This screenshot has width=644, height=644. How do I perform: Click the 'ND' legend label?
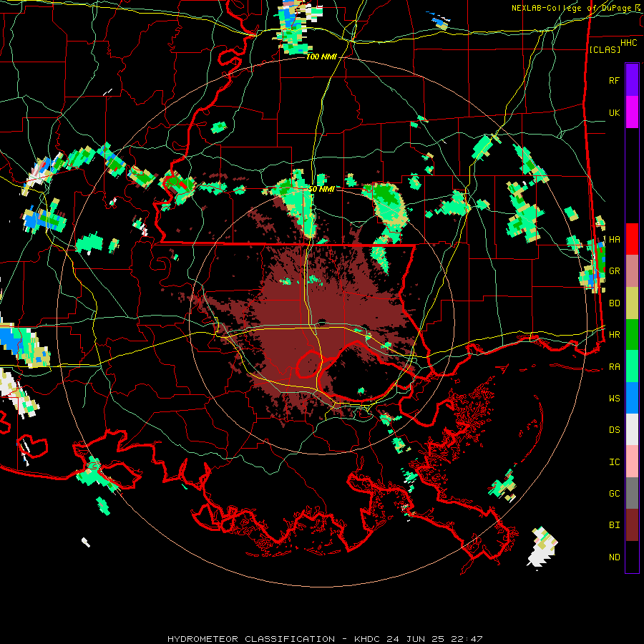click(614, 557)
